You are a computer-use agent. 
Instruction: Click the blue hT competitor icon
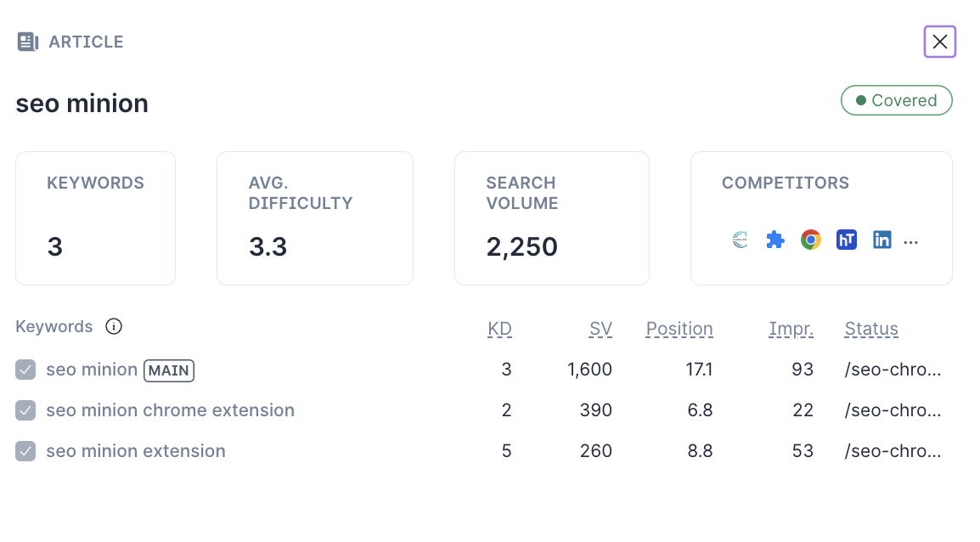coord(847,240)
